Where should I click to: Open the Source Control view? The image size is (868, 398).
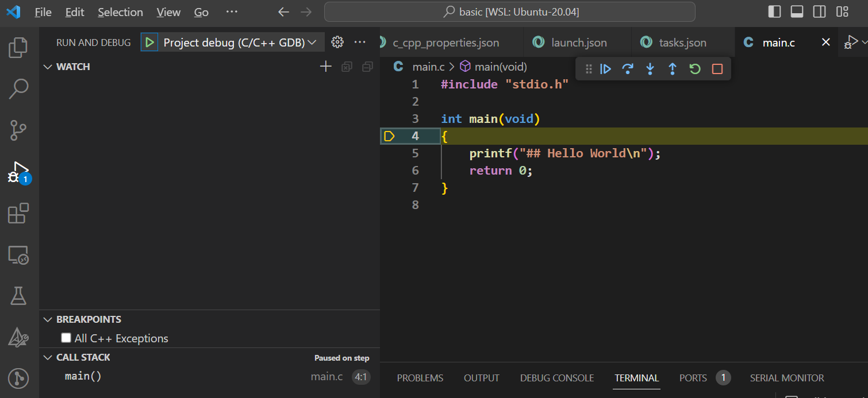pos(19,130)
